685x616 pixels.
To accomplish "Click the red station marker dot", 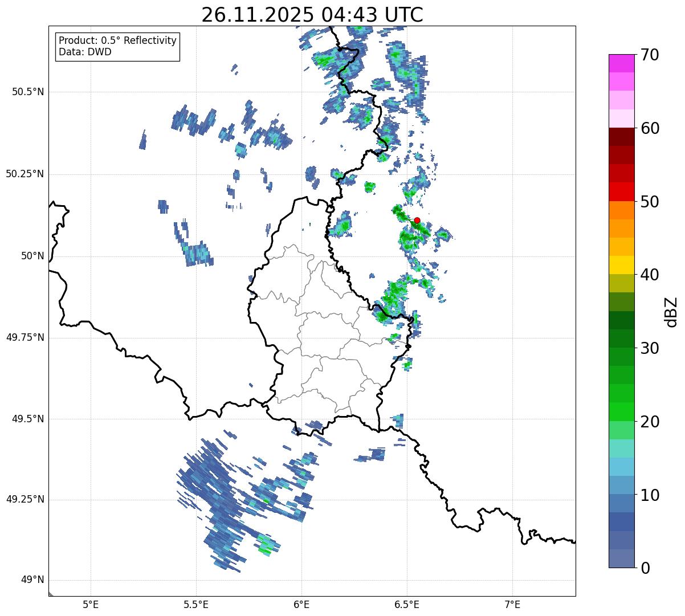I will point(417,221).
